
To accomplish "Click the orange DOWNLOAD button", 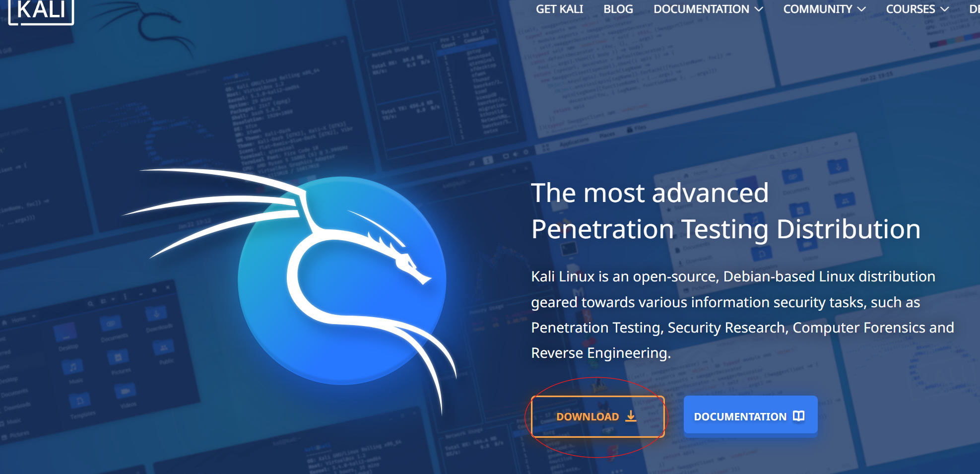I will pos(597,416).
